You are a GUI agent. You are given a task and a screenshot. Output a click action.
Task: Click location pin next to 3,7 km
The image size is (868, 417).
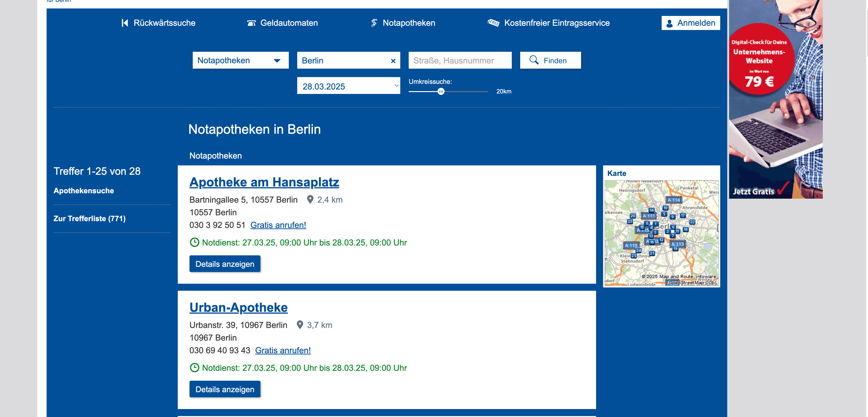pyautogui.click(x=300, y=325)
